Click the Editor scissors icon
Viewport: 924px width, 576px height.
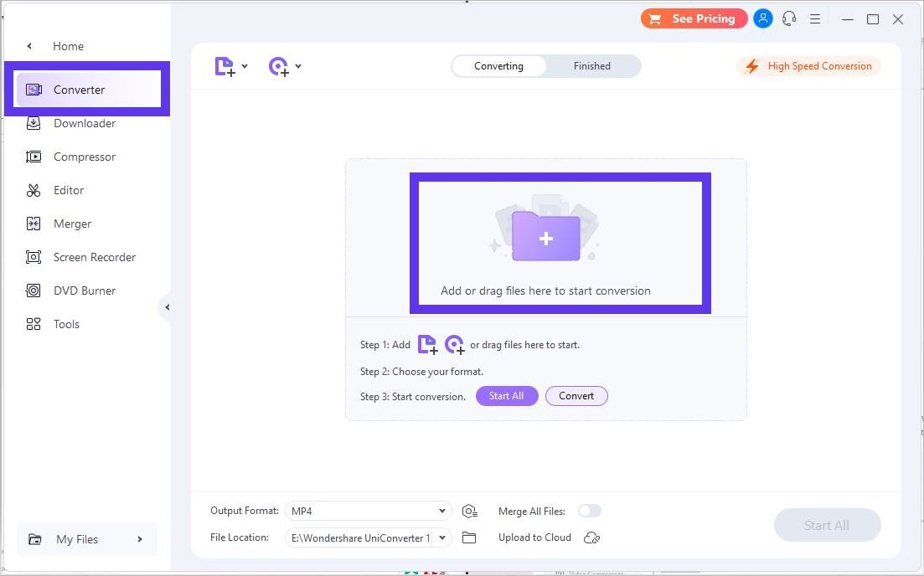coord(34,190)
